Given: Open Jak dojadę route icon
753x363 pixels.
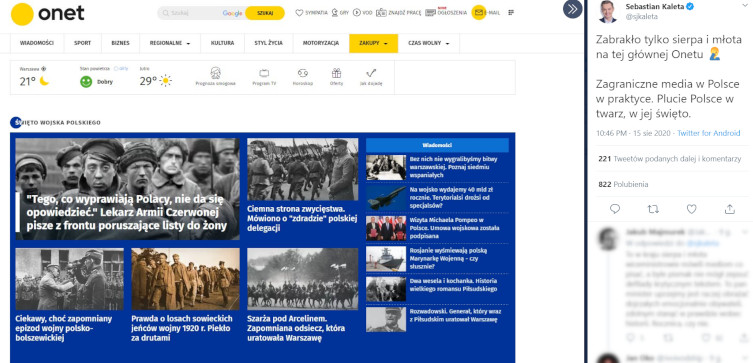Looking at the screenshot, I should click(x=371, y=73).
